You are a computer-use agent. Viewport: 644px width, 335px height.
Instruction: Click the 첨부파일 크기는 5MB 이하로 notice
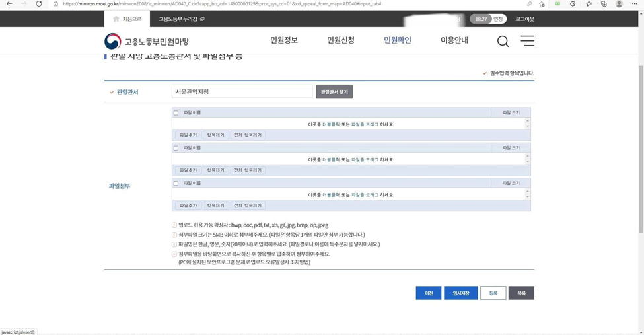(271, 235)
